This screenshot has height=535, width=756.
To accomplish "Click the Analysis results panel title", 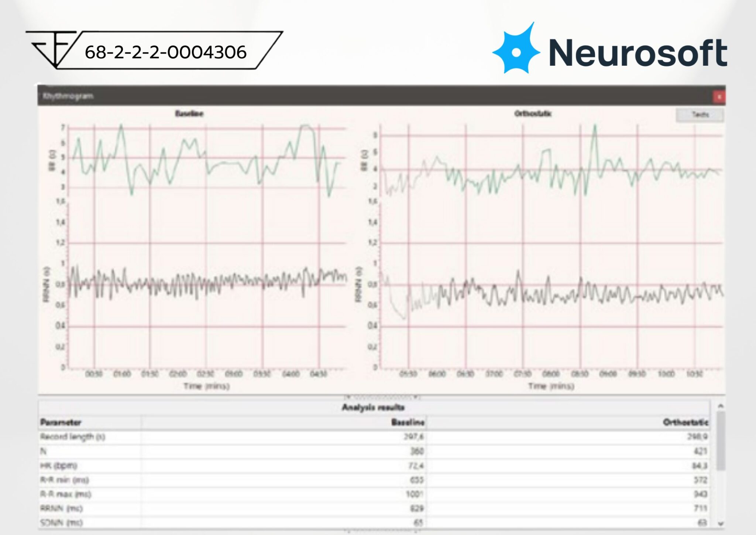I will click(373, 408).
